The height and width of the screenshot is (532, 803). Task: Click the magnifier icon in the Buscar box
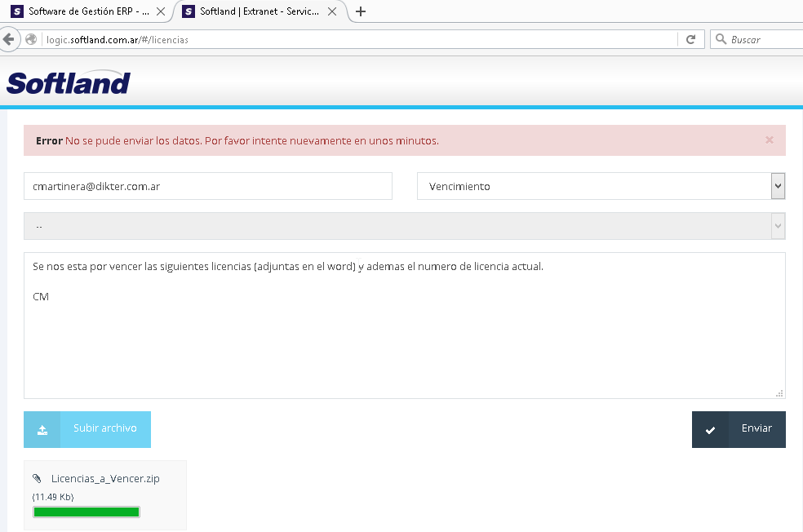(x=721, y=39)
